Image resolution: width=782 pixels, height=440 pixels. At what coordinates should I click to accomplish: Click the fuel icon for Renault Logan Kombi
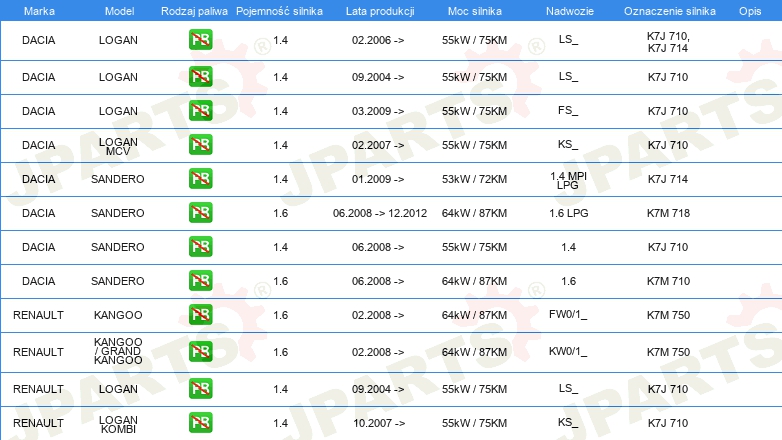point(200,423)
